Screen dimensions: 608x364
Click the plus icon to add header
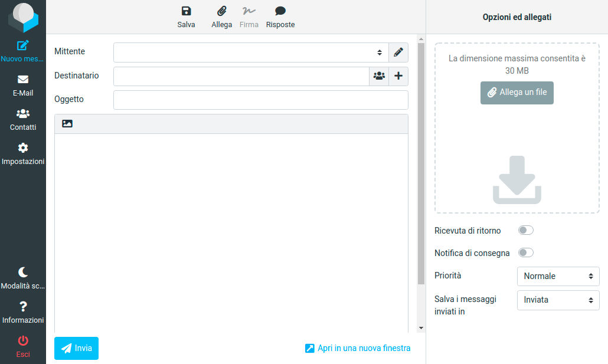pos(398,76)
